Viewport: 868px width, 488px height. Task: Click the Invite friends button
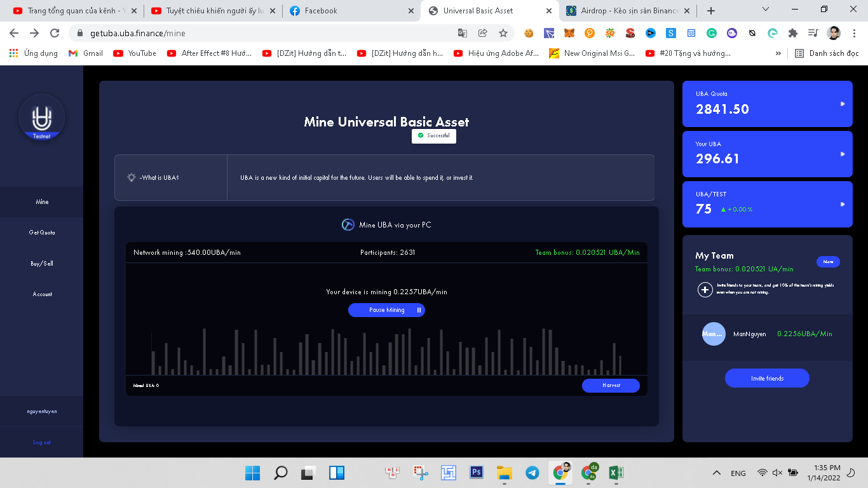click(x=767, y=378)
